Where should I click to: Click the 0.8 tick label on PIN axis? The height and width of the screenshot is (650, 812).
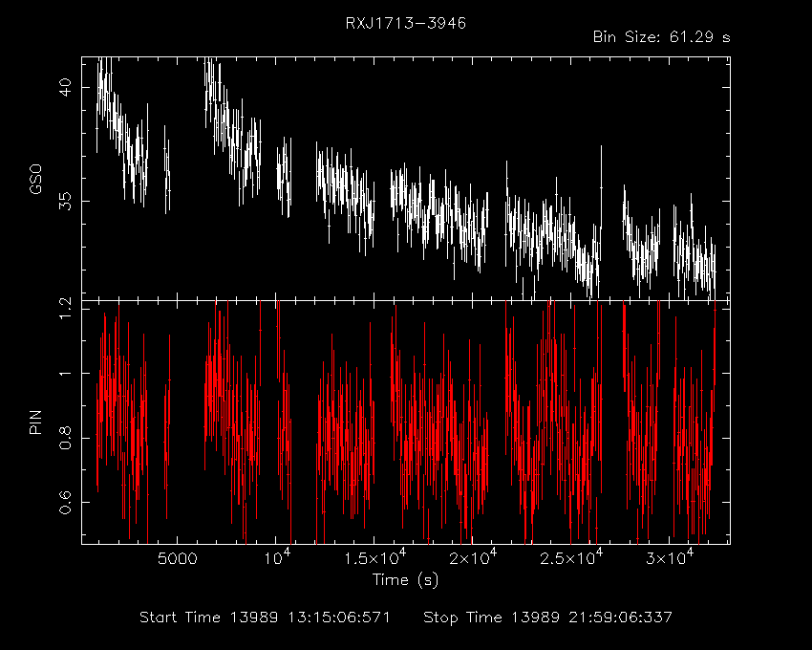click(x=66, y=438)
